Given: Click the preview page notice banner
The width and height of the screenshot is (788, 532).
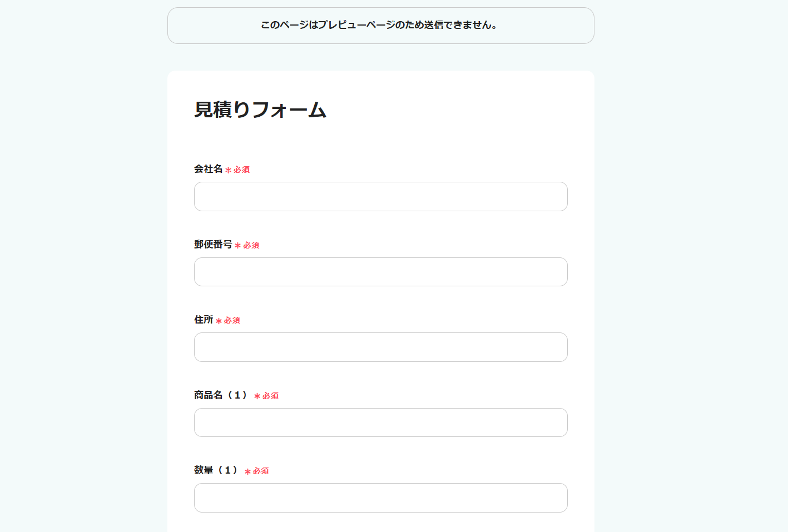Looking at the screenshot, I should point(380,26).
